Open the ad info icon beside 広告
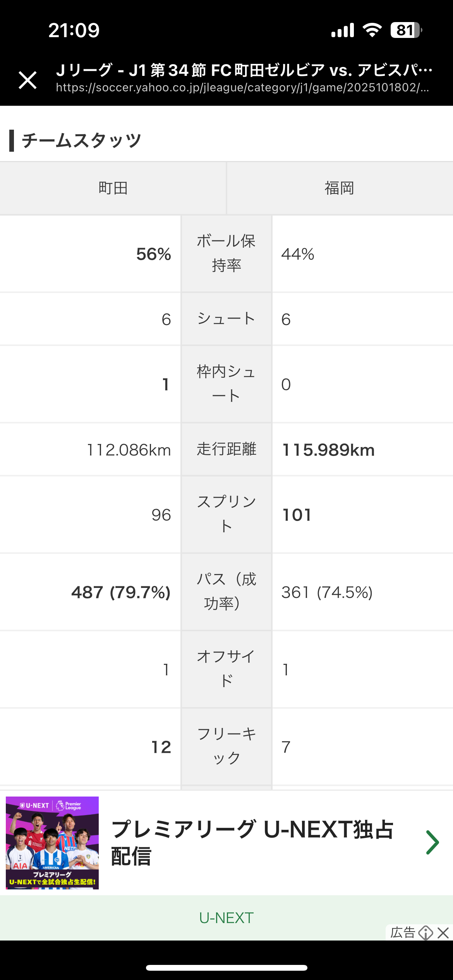Image resolution: width=453 pixels, height=980 pixels. [426, 933]
